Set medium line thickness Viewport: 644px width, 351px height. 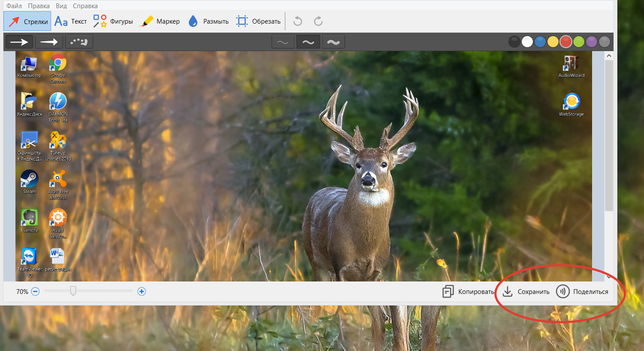[308, 42]
